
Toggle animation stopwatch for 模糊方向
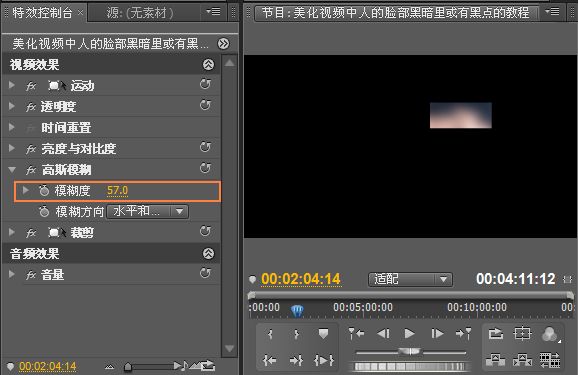click(44, 211)
